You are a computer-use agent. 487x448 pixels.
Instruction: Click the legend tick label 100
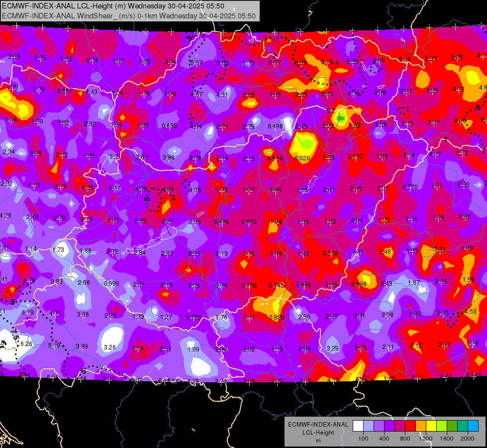coord(363,439)
